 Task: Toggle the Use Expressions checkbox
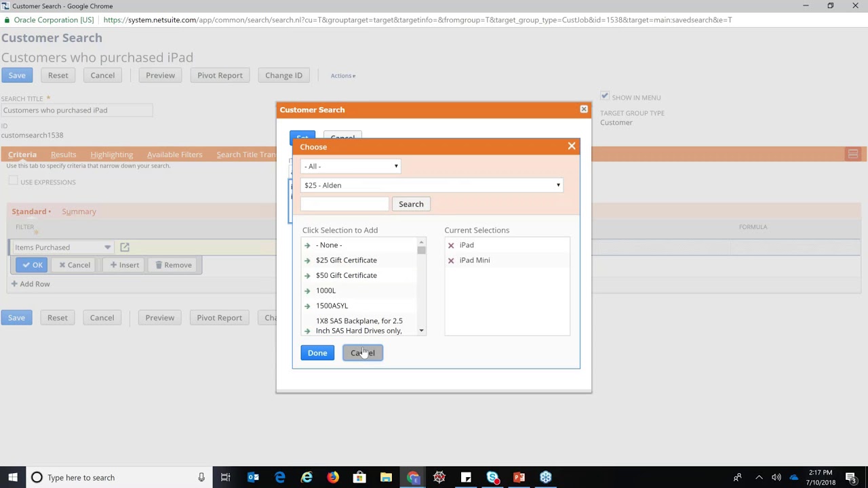(x=13, y=181)
